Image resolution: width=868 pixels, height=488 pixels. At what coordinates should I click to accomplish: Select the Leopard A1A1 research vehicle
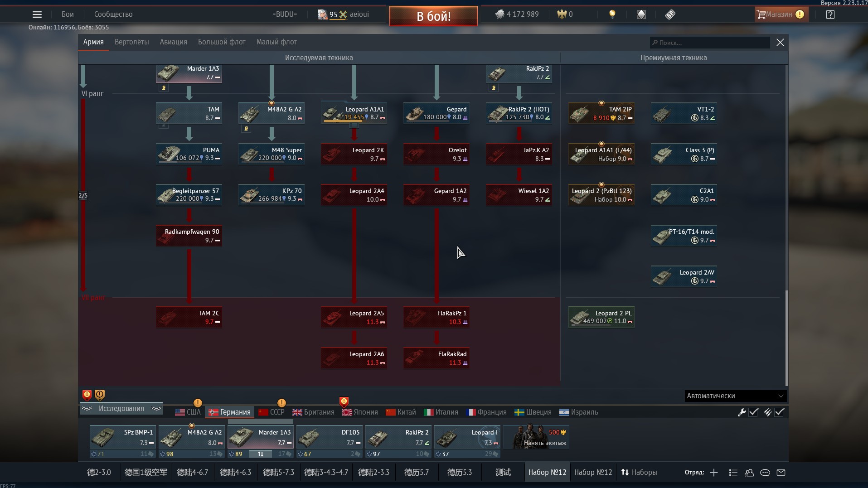coord(354,113)
